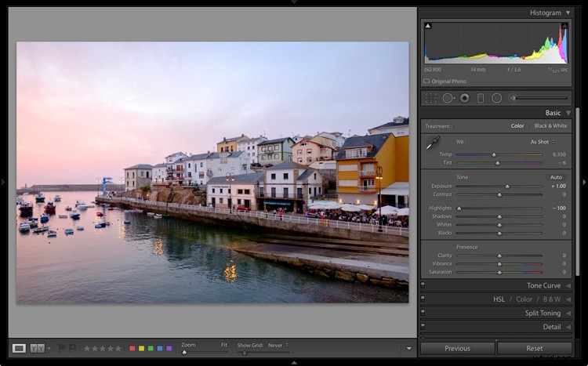Collapse the left panel group arrow
This screenshot has width=588, height=366.
coord(3,183)
